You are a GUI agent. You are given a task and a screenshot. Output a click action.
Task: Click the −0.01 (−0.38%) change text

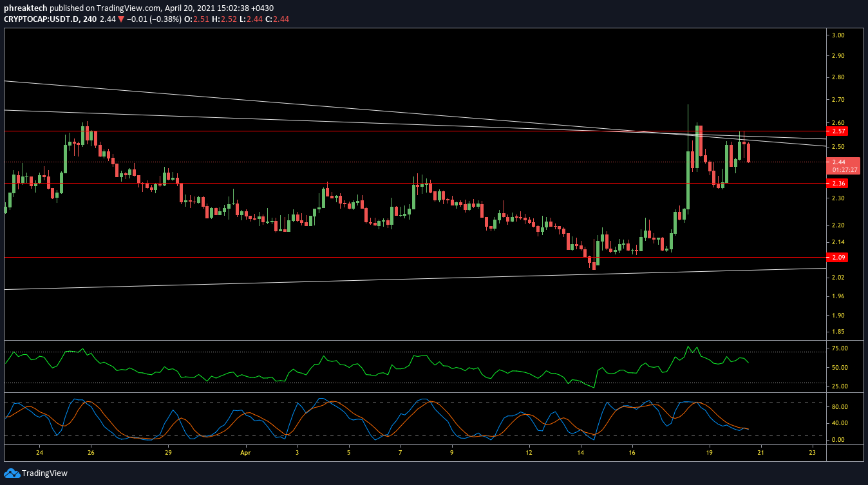click(x=153, y=19)
